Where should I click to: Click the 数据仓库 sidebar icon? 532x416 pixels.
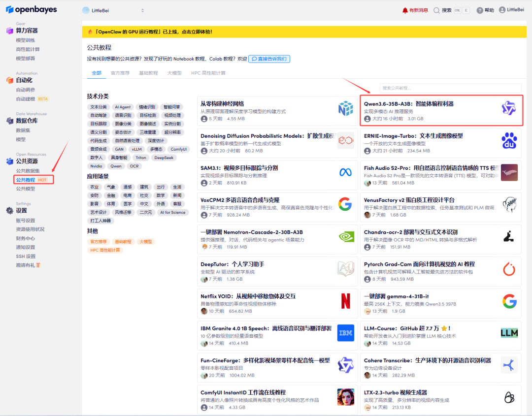9,121
